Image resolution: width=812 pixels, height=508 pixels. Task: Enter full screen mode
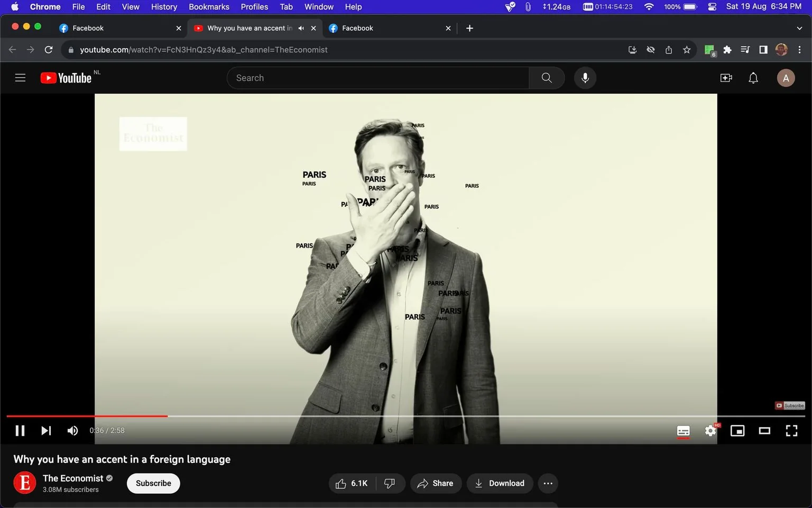point(791,431)
